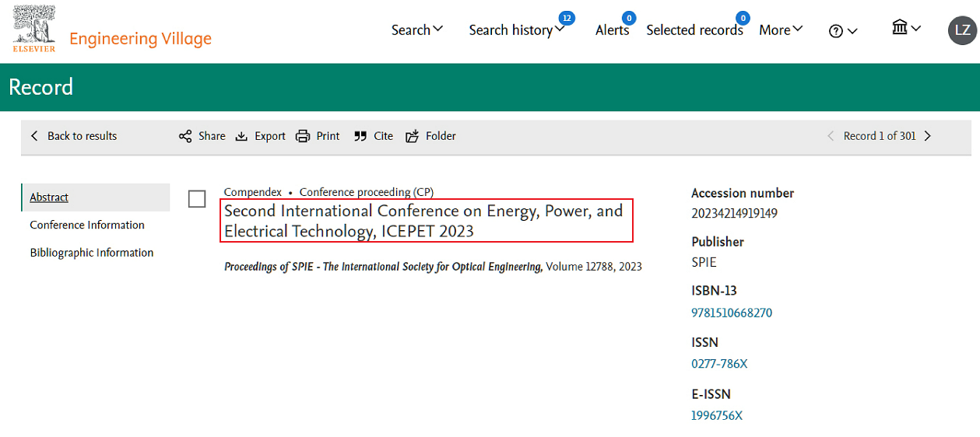Click the back chevron beside Back to results
This screenshot has width=980, height=437.
pyautogui.click(x=34, y=136)
